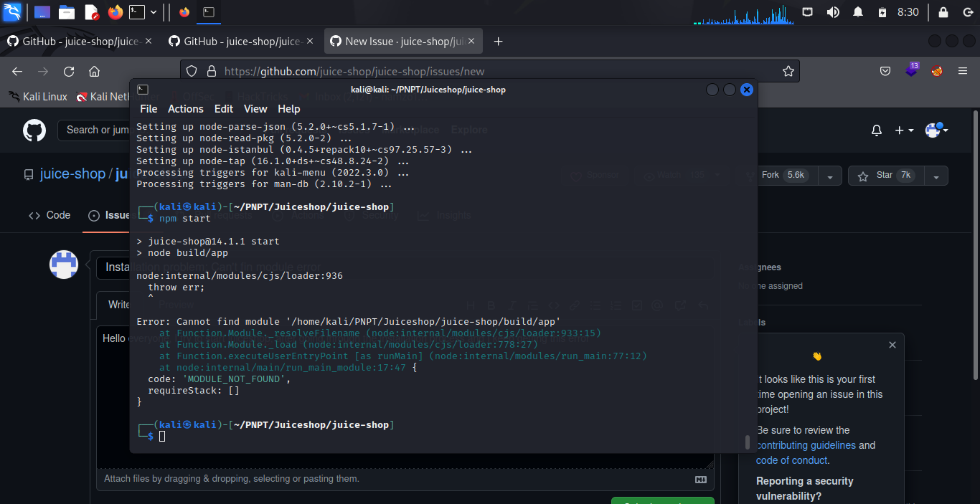Click the log out panel icon
Screen dimensions: 980x504
[x=968, y=12]
